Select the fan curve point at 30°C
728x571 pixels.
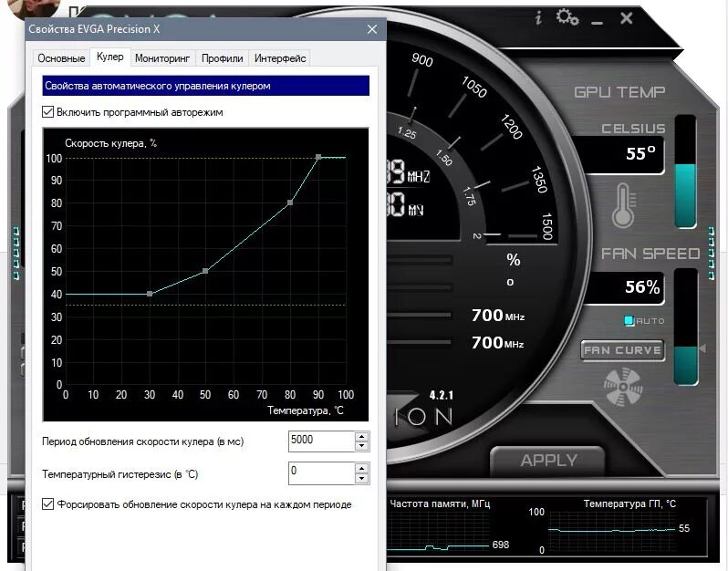[x=150, y=294]
